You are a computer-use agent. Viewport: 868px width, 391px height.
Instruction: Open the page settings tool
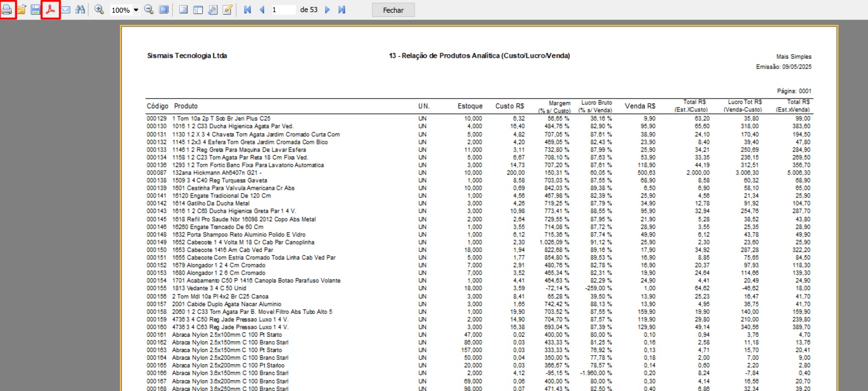(213, 10)
